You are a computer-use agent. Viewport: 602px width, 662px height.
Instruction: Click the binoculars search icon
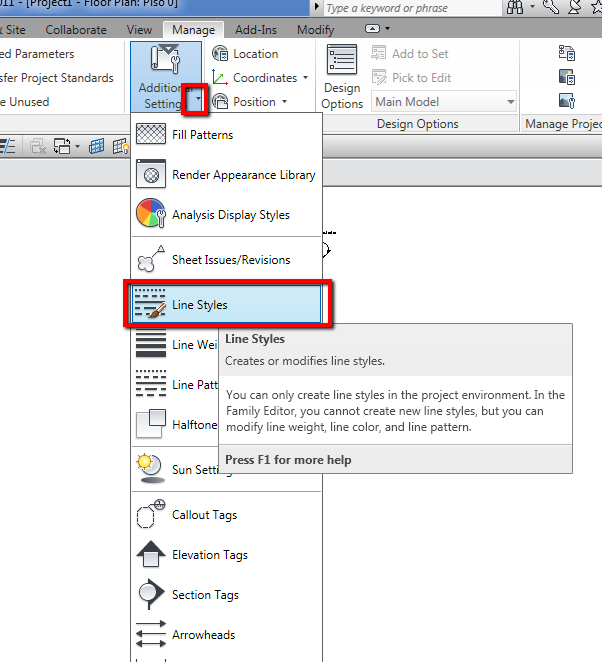pyautogui.click(x=515, y=7)
